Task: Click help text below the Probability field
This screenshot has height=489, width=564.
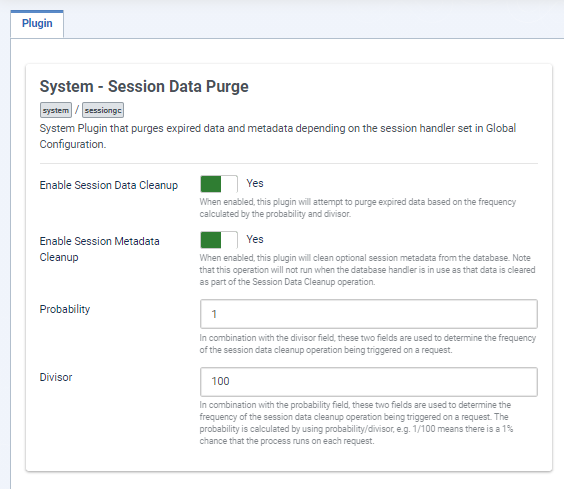Action: pyautogui.click(x=368, y=344)
